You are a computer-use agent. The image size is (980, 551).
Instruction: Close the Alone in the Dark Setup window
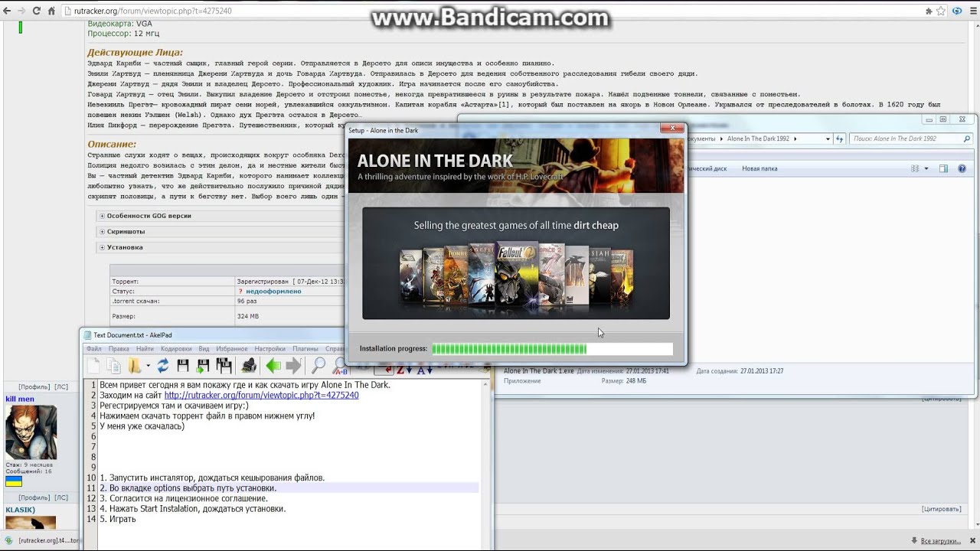pyautogui.click(x=672, y=129)
